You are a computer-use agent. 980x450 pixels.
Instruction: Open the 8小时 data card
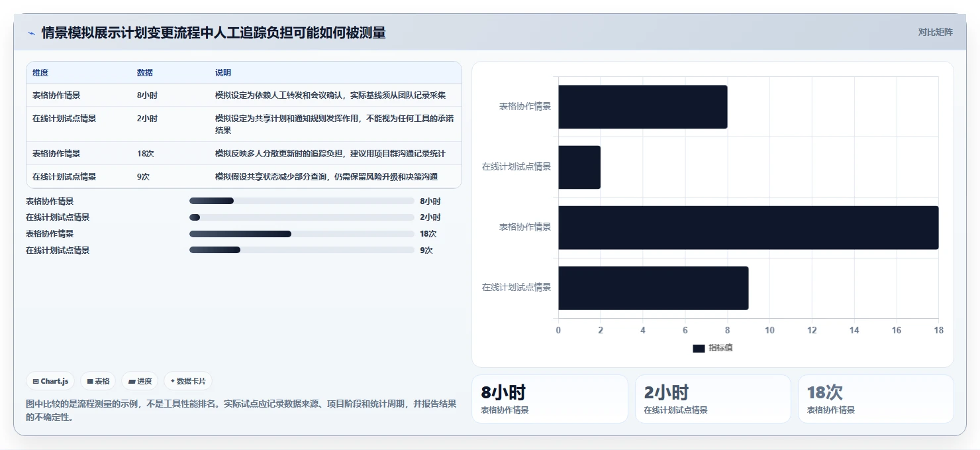pos(550,399)
